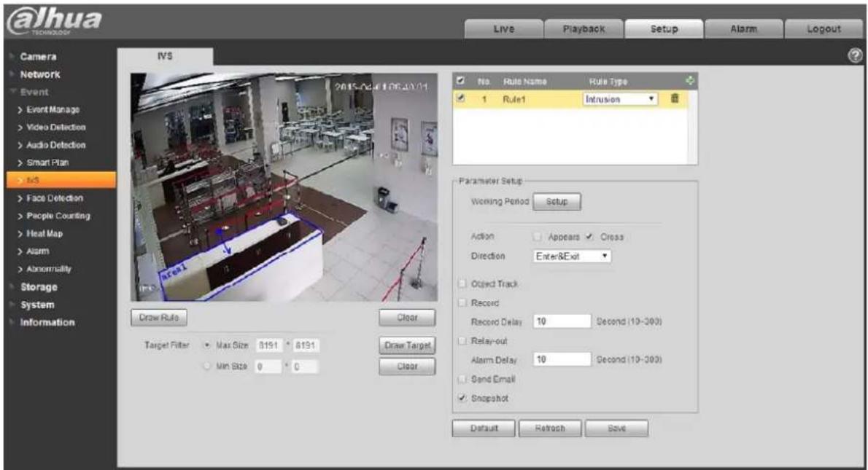Save the IVS rule settings
Image resolution: width=868 pixels, height=470 pixels.
tap(616, 428)
